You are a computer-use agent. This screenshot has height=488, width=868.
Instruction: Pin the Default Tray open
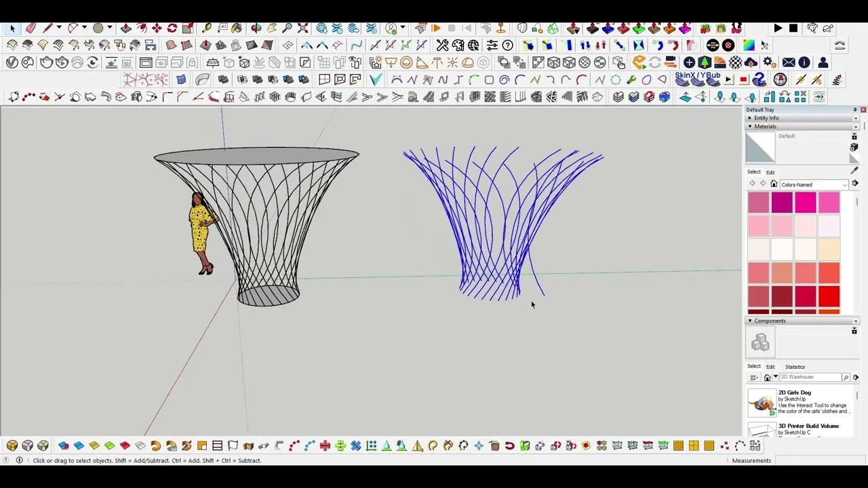pyautogui.click(x=854, y=109)
